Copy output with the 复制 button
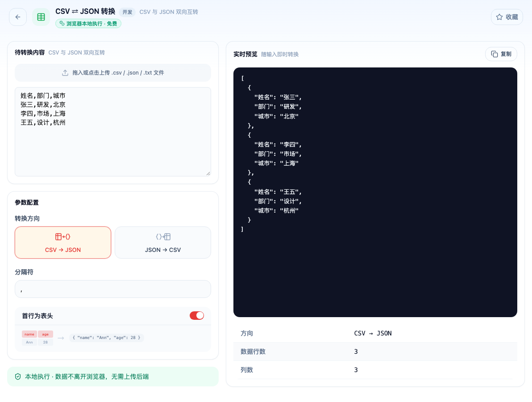The width and height of the screenshot is (532, 402). click(501, 54)
